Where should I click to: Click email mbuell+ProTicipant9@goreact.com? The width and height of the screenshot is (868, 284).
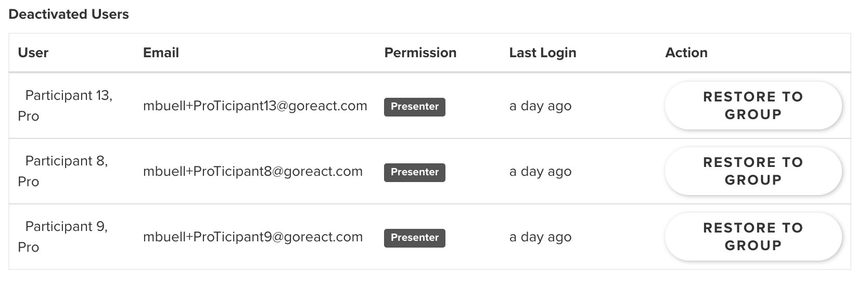point(253,237)
